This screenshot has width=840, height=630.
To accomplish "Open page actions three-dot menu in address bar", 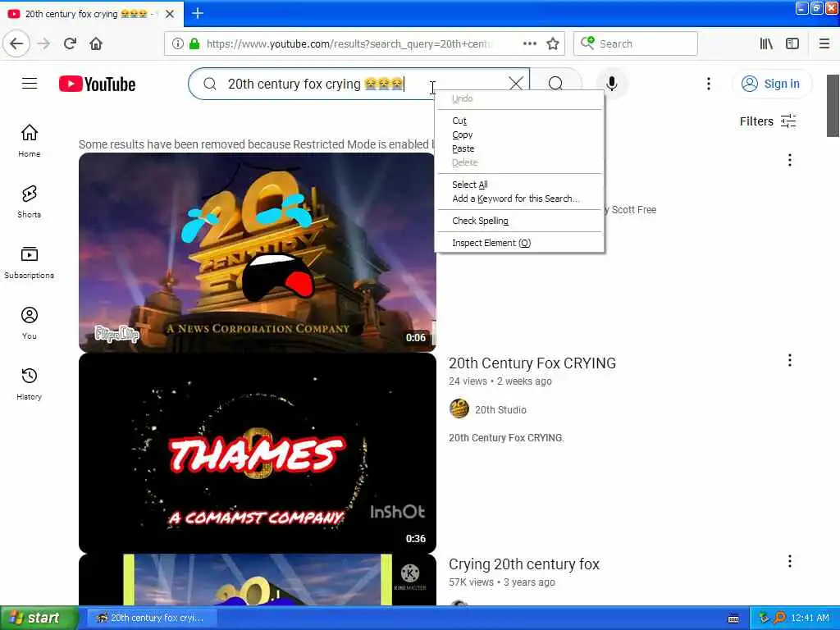I will 529,44.
